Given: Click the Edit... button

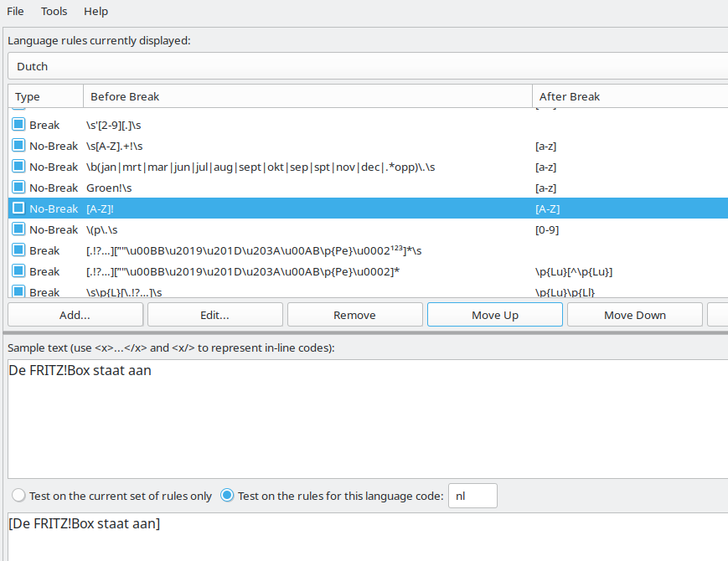Looking at the screenshot, I should 214,314.
